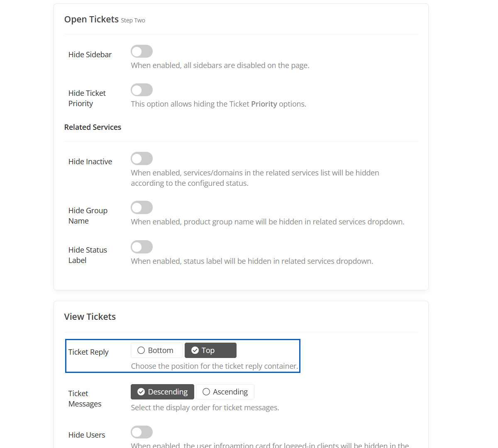Choose Ascending ticket message order
This screenshot has height=448, width=498.
(x=225, y=392)
